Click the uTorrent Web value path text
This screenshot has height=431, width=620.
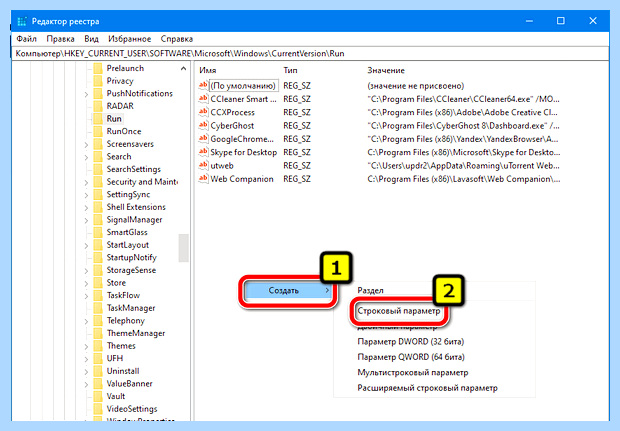[x=463, y=166]
